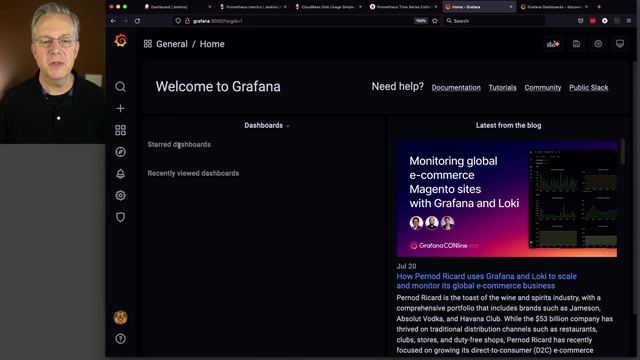Click the Starred dashboards heading
The height and width of the screenshot is (360, 640).
click(179, 144)
